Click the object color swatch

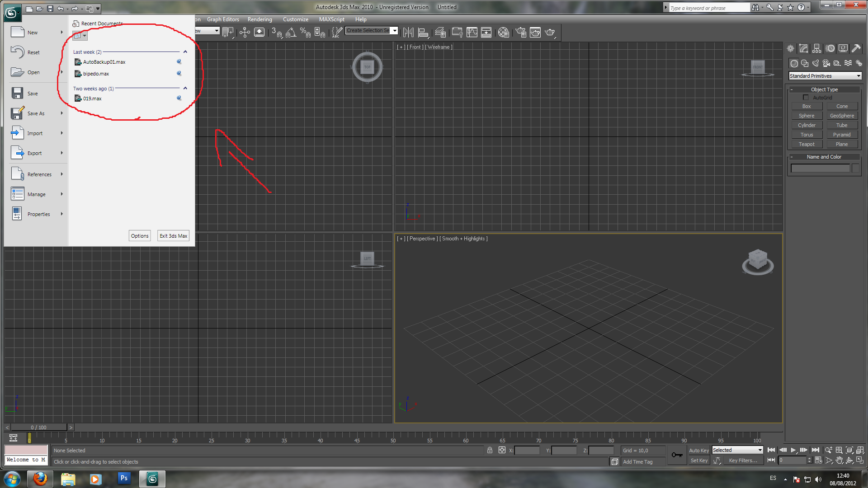855,168
